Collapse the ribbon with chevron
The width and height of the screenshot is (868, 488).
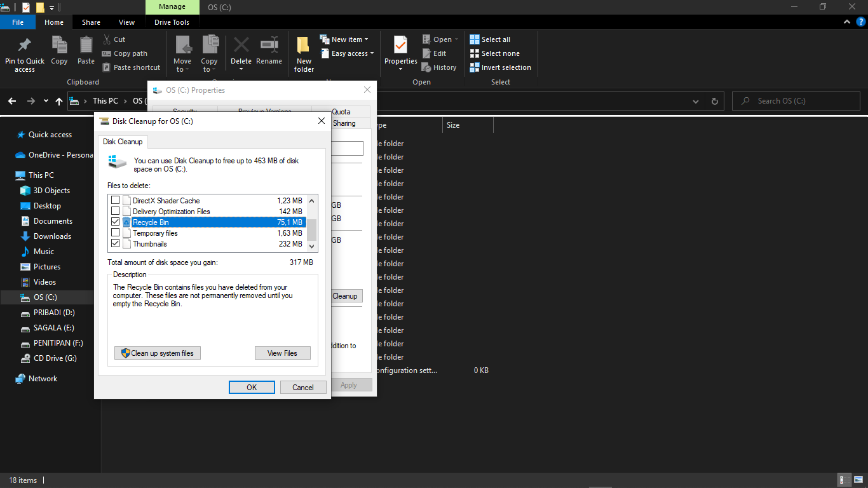847,22
